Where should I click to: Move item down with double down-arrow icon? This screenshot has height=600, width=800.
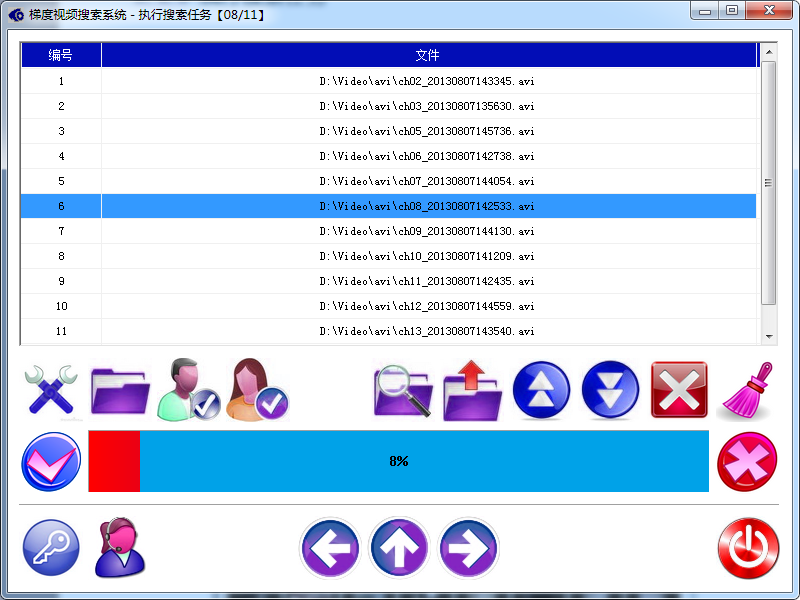(610, 390)
